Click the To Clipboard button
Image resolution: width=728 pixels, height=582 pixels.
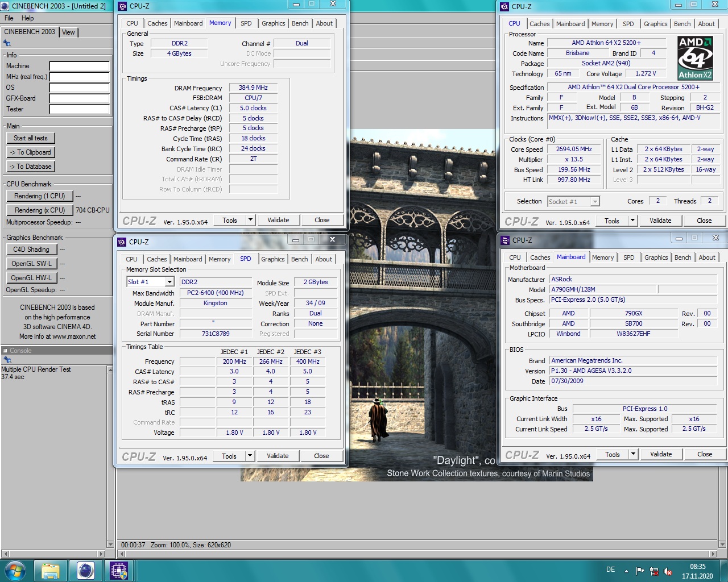[31, 152]
